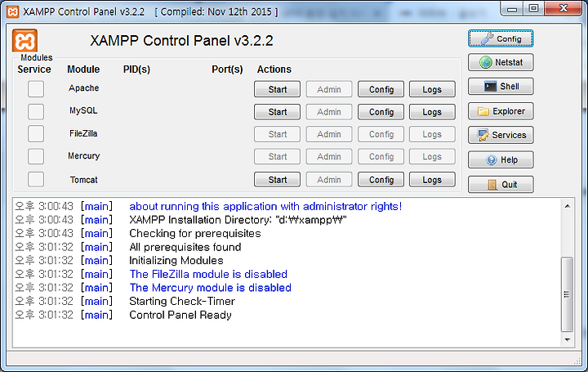Click the XAMPP icon in the title bar

pos(13,11)
